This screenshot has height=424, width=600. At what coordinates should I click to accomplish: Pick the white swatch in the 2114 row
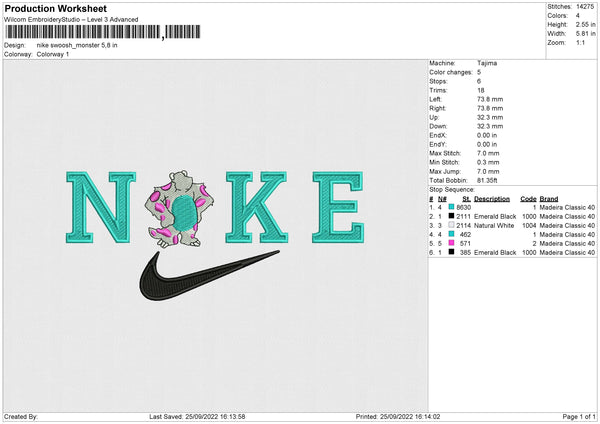[452, 225]
